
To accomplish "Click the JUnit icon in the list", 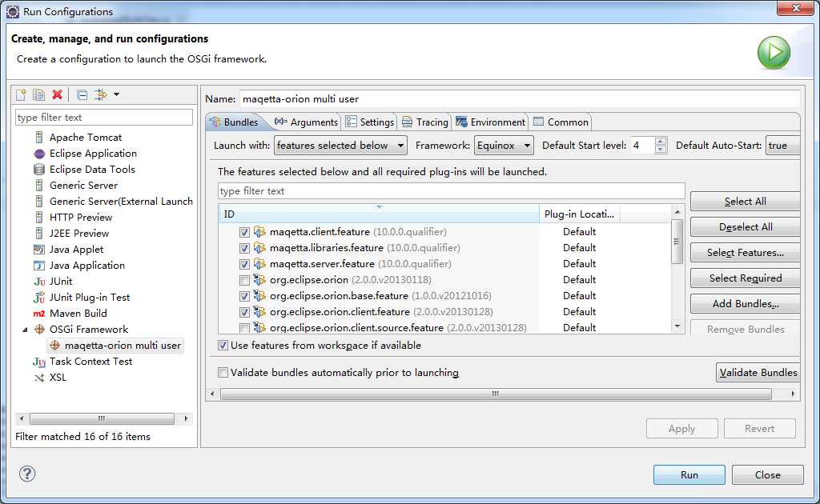I will pos(39,282).
